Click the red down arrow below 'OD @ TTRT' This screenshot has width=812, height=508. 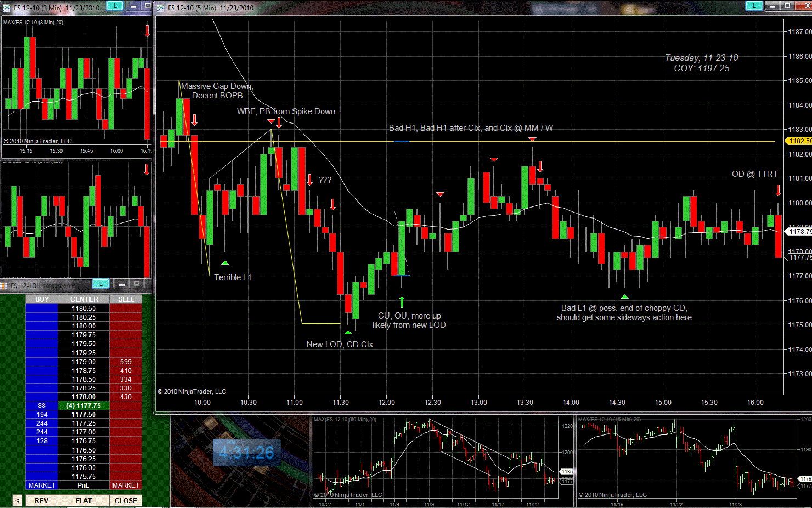click(778, 190)
